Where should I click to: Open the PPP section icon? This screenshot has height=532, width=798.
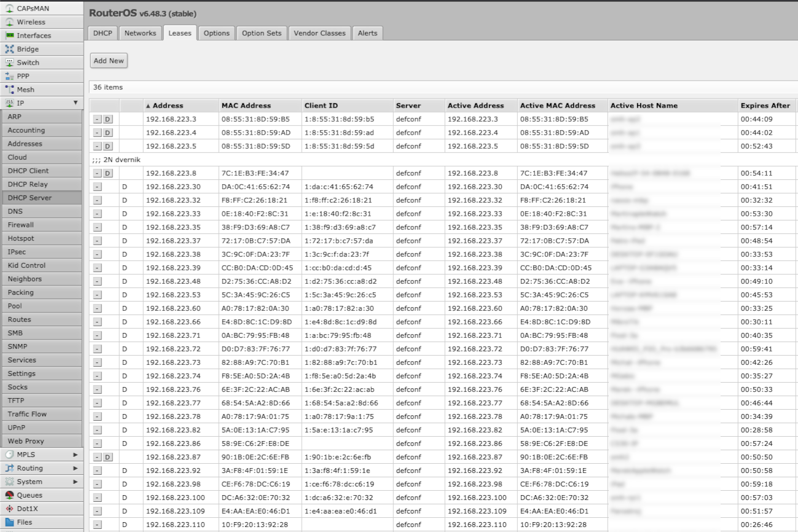click(x=8, y=76)
